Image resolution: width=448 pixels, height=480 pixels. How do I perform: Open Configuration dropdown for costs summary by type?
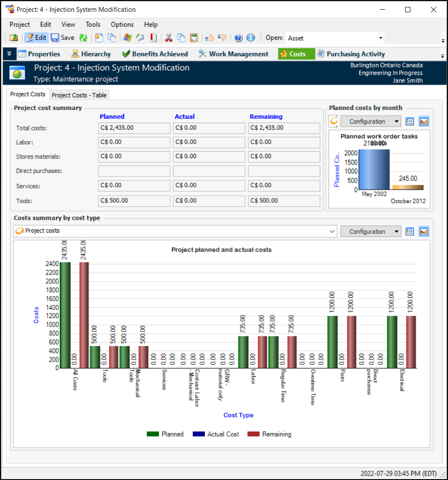tap(371, 232)
